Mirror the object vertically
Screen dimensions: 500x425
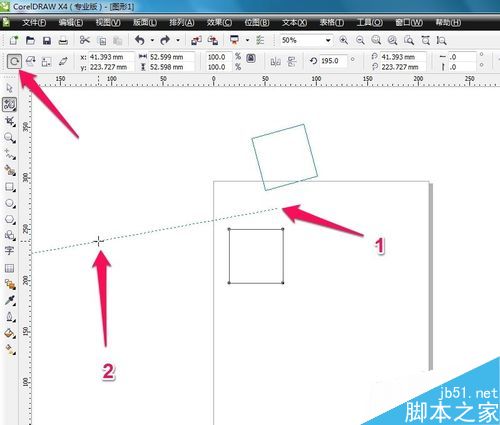click(292, 62)
